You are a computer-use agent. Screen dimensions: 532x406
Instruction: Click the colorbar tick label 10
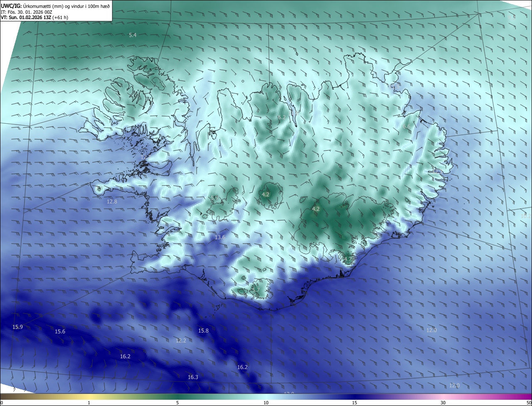click(x=266, y=403)
